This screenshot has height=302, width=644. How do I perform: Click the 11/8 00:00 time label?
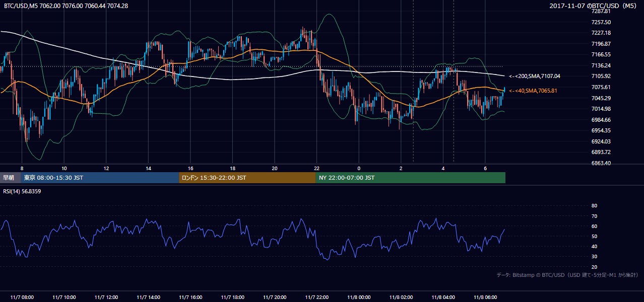pyautogui.click(x=359, y=297)
